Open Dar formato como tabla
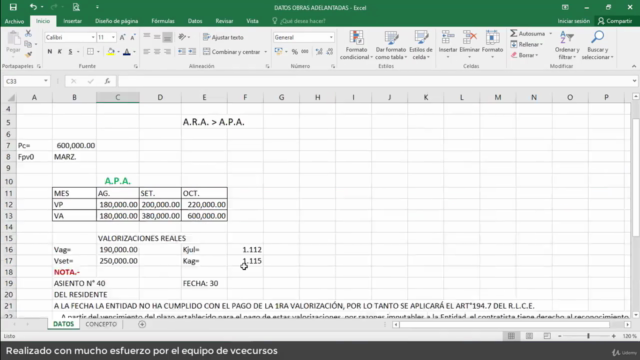 (391, 45)
